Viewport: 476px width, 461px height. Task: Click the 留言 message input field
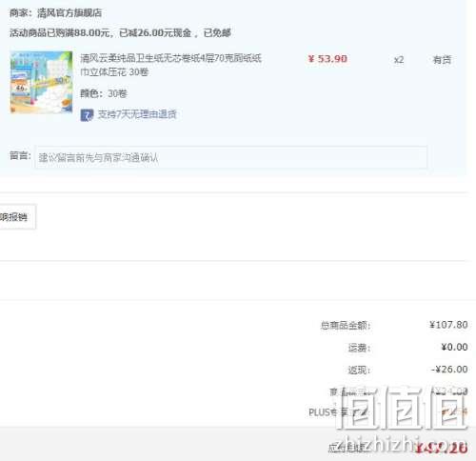230,157
